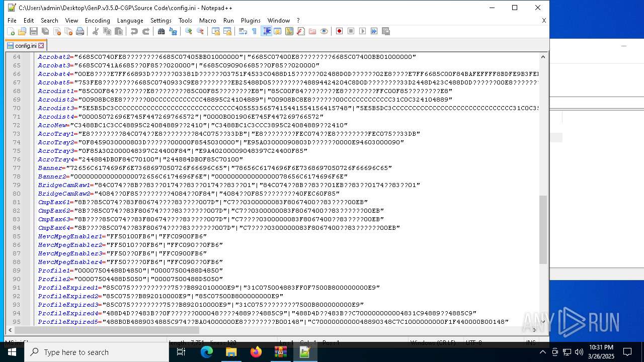644x362 pixels.
Task: Open the Settings menu
Action: pyautogui.click(x=161, y=21)
